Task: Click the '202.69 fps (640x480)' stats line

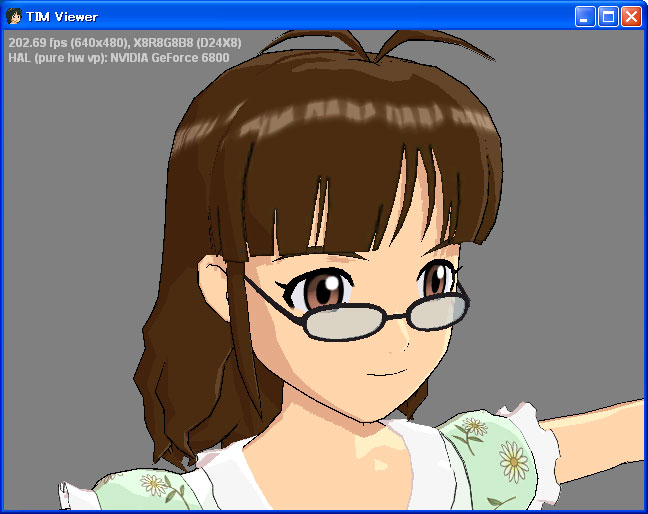Action: (125, 43)
